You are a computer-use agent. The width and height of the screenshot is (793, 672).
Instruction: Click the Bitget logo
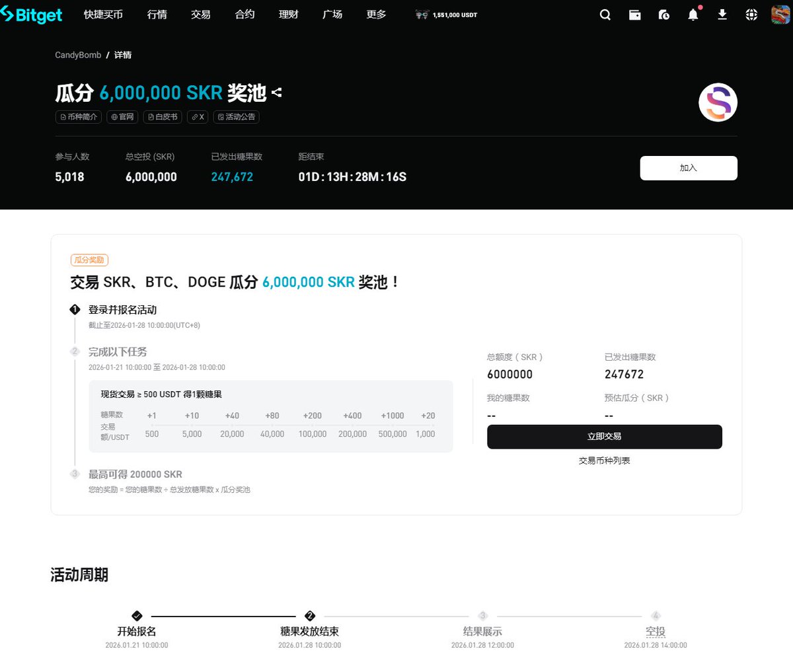(31, 15)
